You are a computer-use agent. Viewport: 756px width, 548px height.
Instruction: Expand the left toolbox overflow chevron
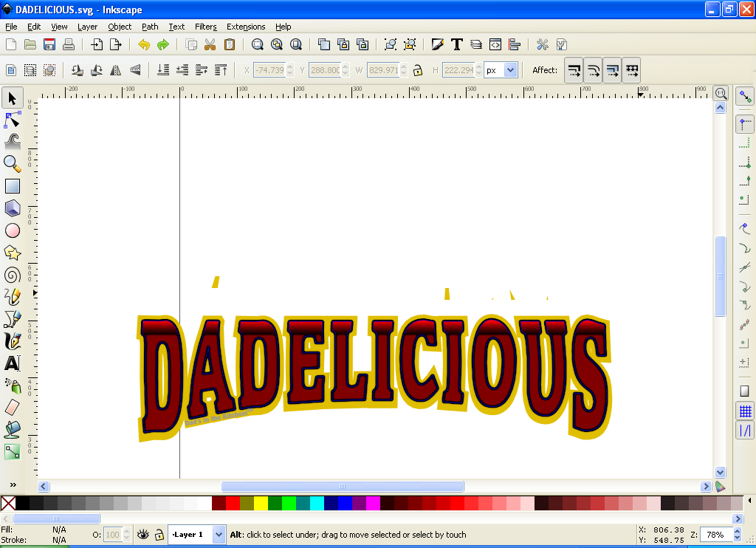click(13, 484)
